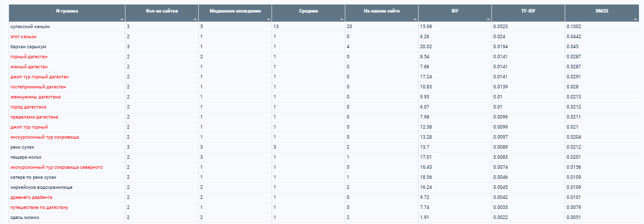The image size is (644, 224).
Task: Click sort arrow in Кол-во сайтов header
Action: pyautogui.click(x=195, y=19)
